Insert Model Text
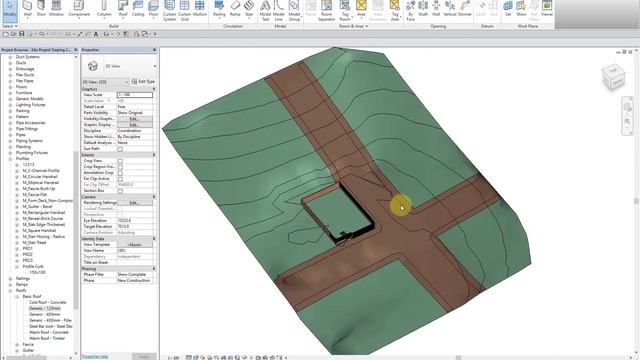The width and height of the screenshot is (640, 360). coord(265,11)
